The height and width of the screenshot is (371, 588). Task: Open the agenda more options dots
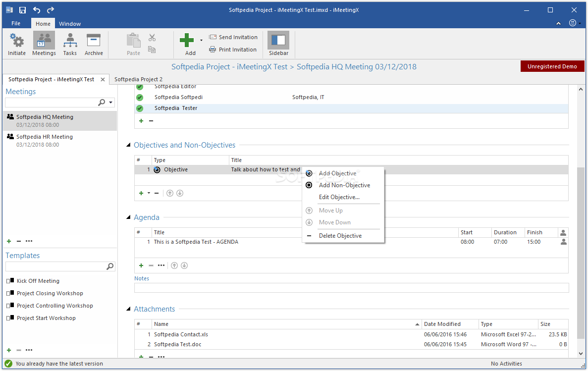point(161,265)
